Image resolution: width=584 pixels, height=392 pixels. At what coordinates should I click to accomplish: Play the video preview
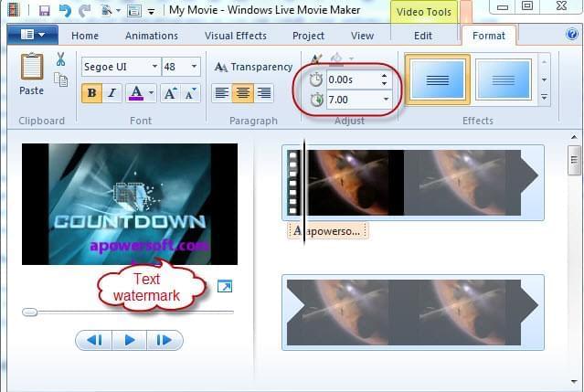click(130, 340)
